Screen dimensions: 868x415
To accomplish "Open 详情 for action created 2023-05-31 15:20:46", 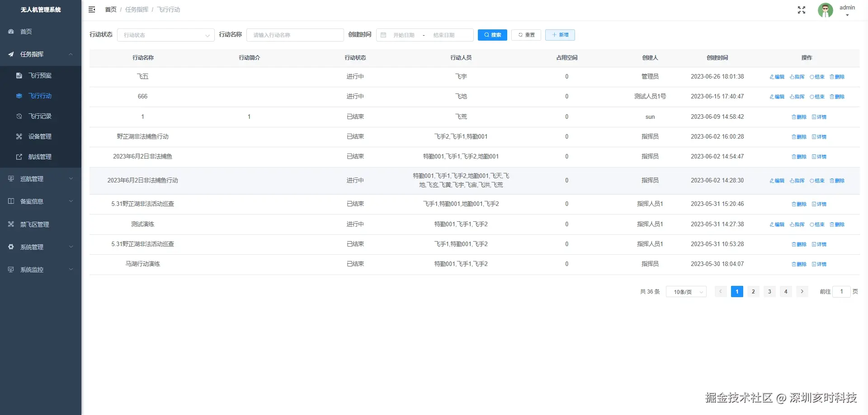I will [x=819, y=204].
